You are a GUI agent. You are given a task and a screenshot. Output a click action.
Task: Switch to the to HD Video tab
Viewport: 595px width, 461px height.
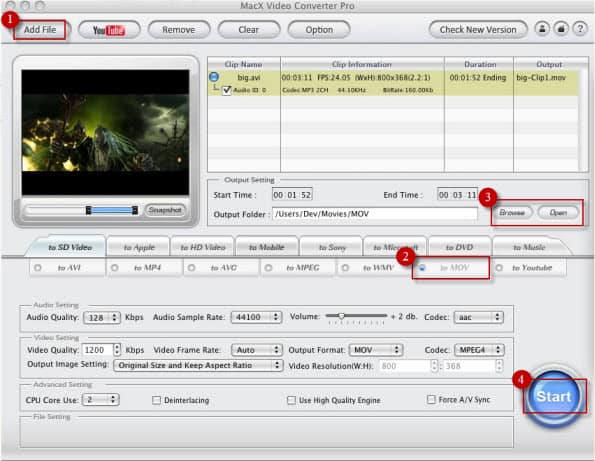point(203,247)
